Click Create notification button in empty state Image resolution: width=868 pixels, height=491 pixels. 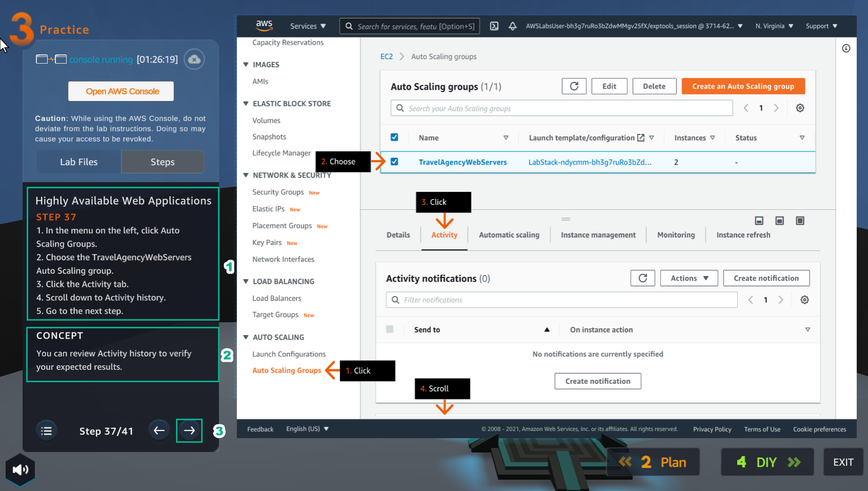[598, 381]
